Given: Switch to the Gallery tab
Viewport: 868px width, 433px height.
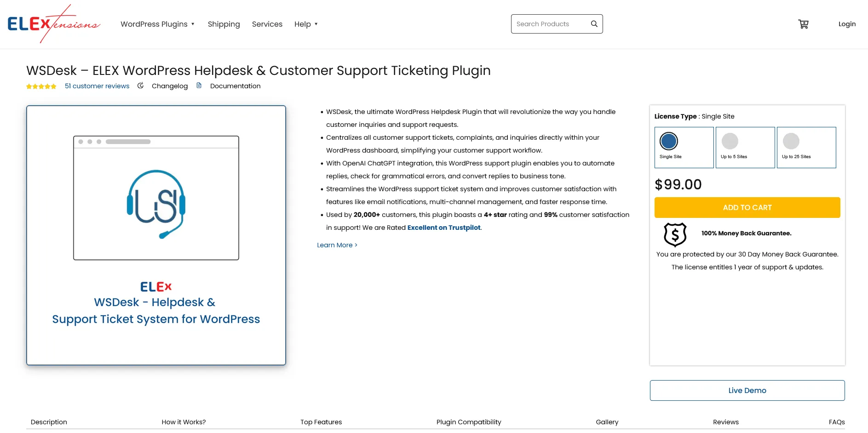Looking at the screenshot, I should point(607,422).
